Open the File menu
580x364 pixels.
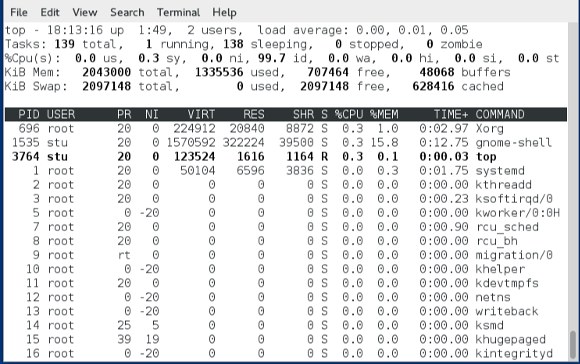19,12
